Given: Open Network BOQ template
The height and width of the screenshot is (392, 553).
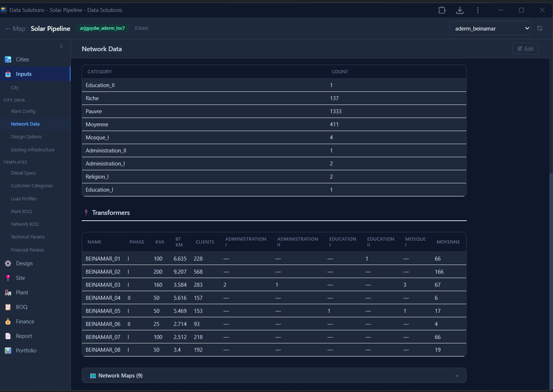Looking at the screenshot, I should pos(25,224).
